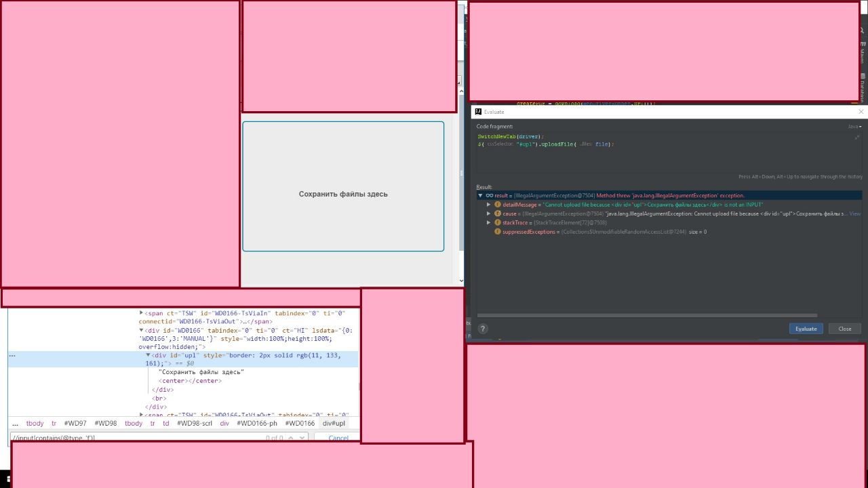Click the field icon next to stackTrace
Image resolution: width=868 pixels, height=488 pixels.
point(497,222)
